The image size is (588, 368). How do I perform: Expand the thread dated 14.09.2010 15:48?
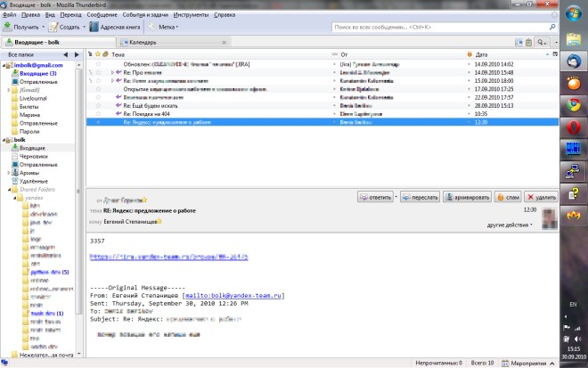(x=112, y=73)
